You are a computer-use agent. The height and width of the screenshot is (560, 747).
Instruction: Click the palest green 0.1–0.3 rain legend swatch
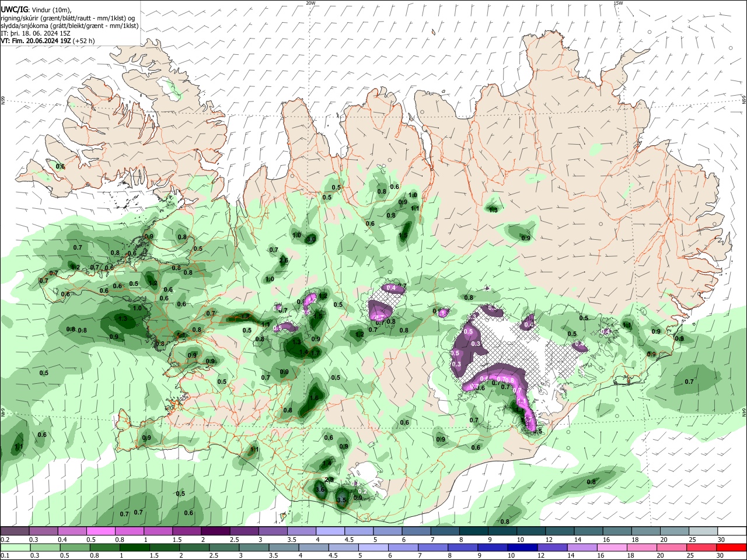[15, 547]
